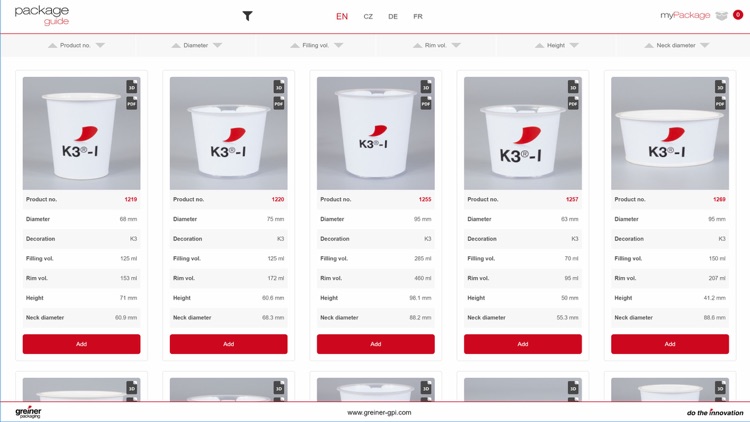Switch language to CZ

tap(368, 17)
